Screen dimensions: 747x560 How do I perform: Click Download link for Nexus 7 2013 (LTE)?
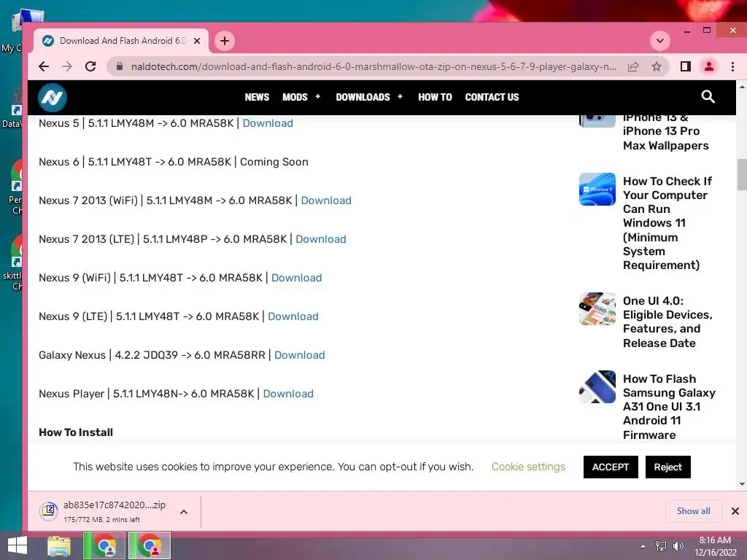(321, 239)
